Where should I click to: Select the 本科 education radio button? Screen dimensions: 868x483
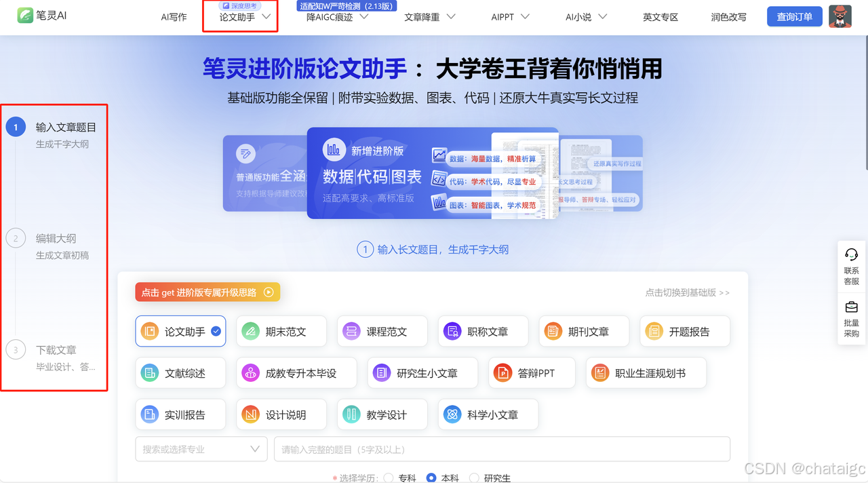click(x=431, y=478)
